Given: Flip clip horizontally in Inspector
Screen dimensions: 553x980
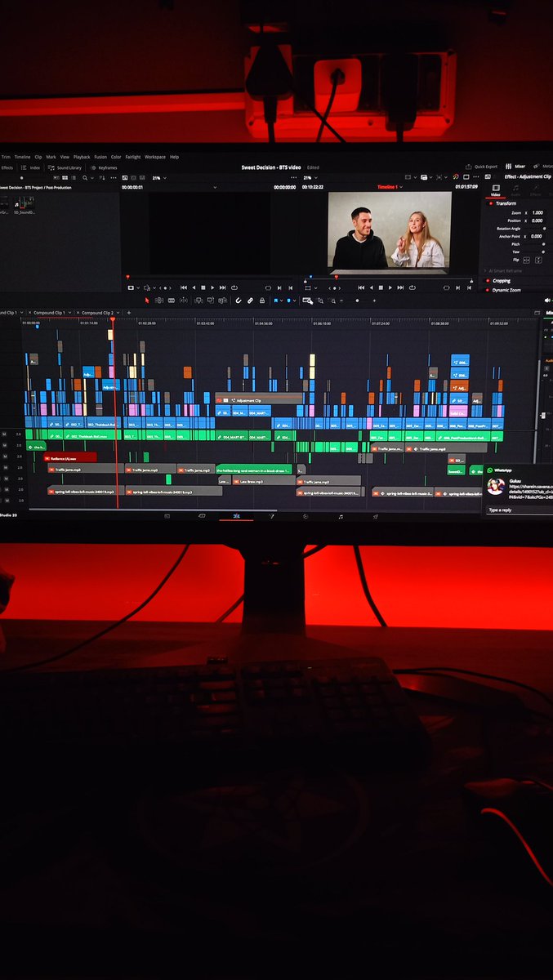Looking at the screenshot, I should [528, 259].
